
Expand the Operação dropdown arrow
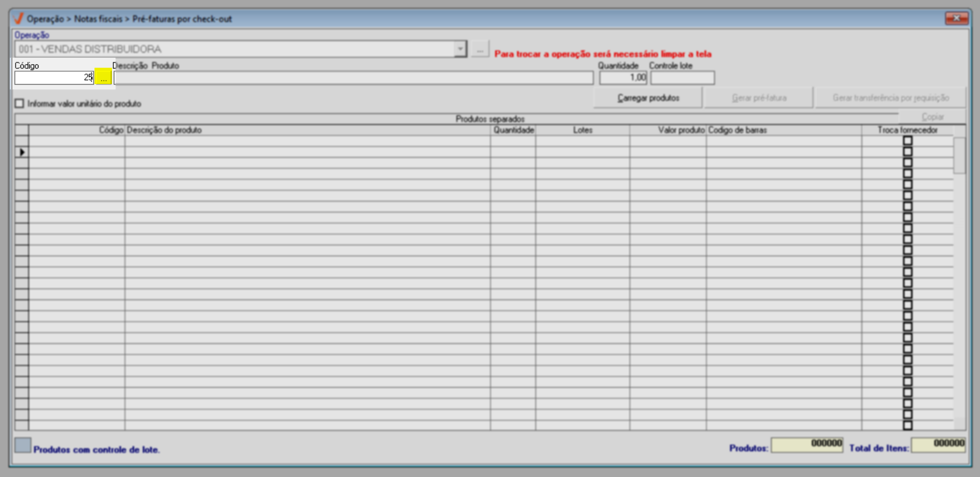click(460, 49)
